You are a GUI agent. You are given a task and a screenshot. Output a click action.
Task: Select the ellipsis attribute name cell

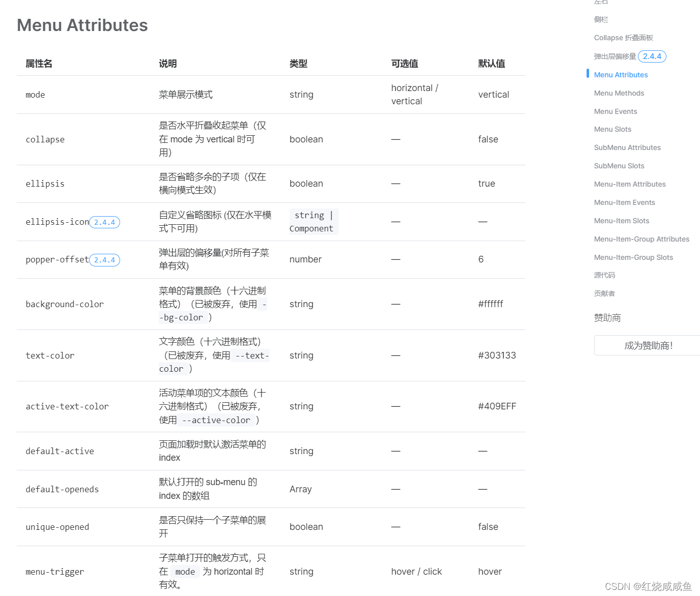click(x=45, y=184)
